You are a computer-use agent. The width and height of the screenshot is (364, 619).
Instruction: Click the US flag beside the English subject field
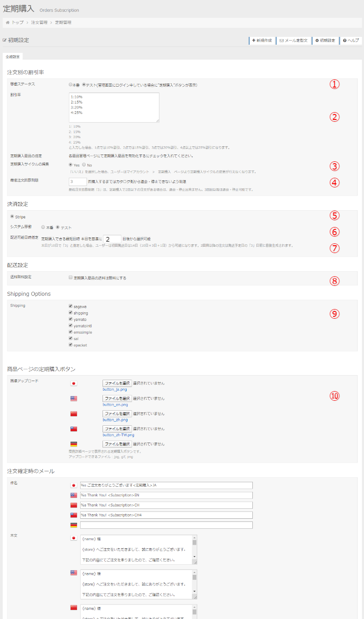73,495
